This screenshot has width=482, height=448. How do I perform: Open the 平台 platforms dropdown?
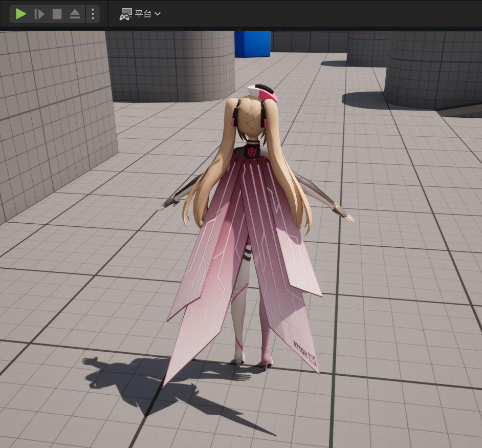(140, 14)
